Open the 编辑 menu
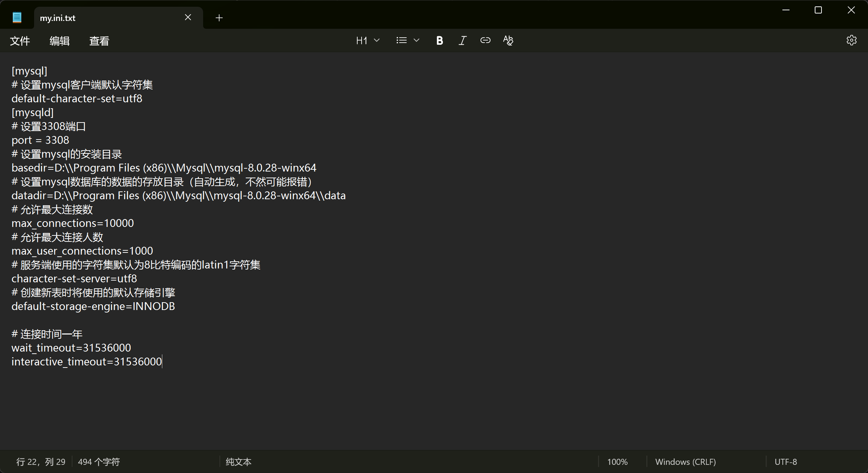The width and height of the screenshot is (868, 473). (60, 41)
